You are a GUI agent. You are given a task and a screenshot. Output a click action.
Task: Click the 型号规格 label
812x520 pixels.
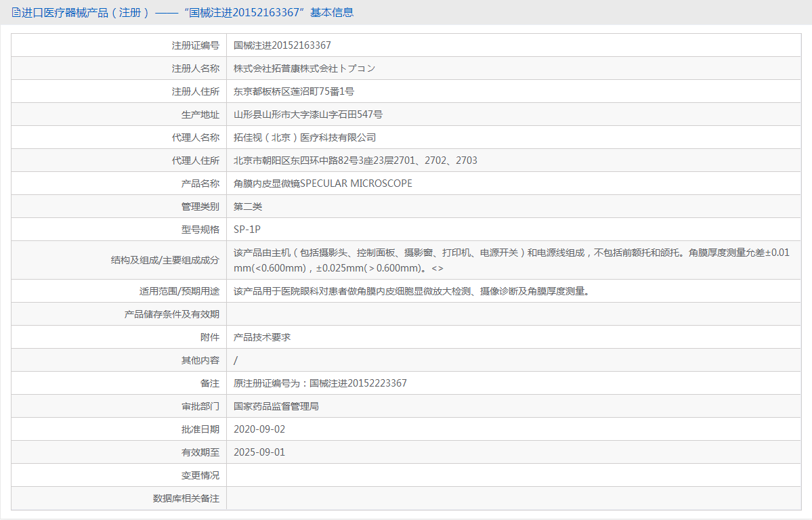pos(200,230)
